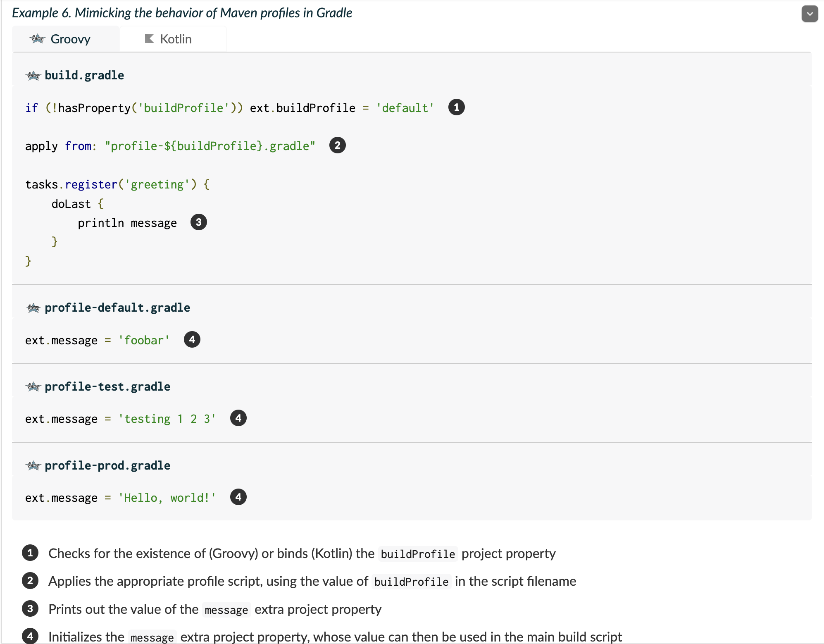Click callout 4 next to 'testing 1 2 3'
The height and width of the screenshot is (644, 824).
coord(238,418)
